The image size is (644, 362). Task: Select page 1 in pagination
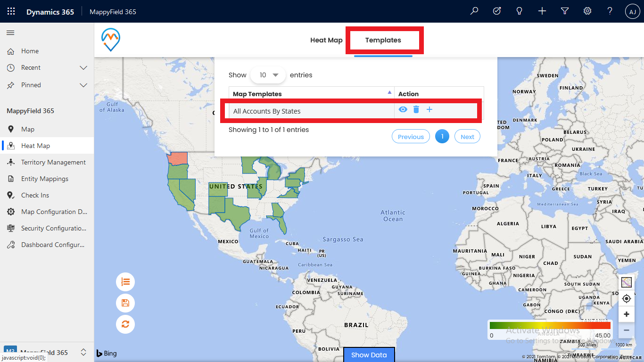coord(442,137)
